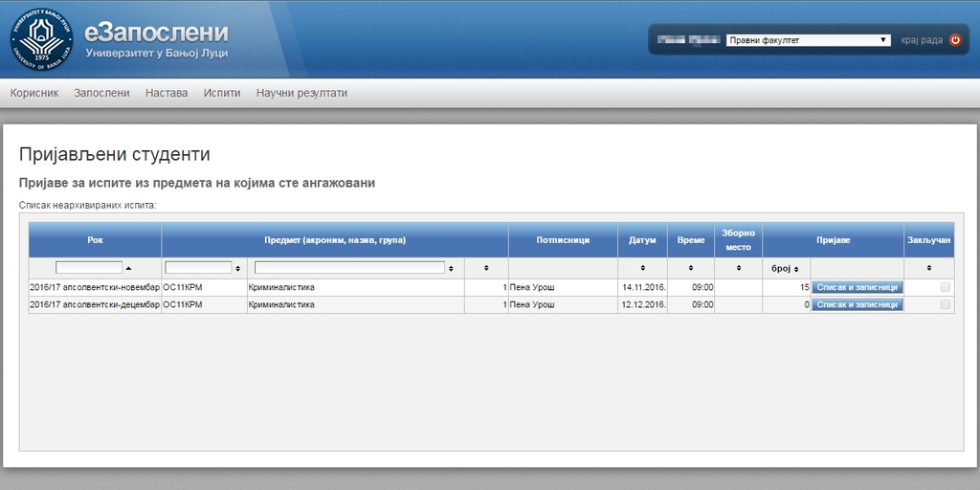
Task: Click the Рок filter input field
Action: 89,268
